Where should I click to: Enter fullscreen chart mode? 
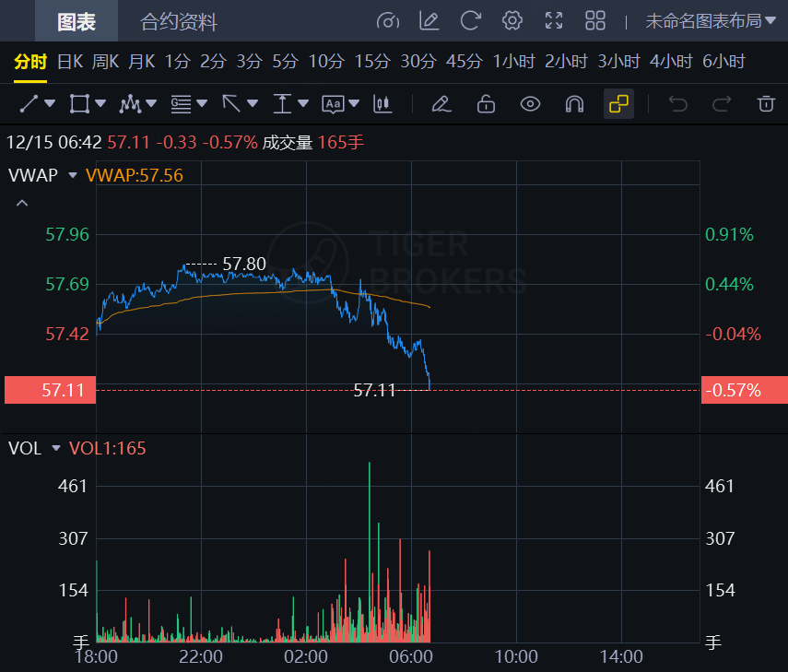(554, 21)
